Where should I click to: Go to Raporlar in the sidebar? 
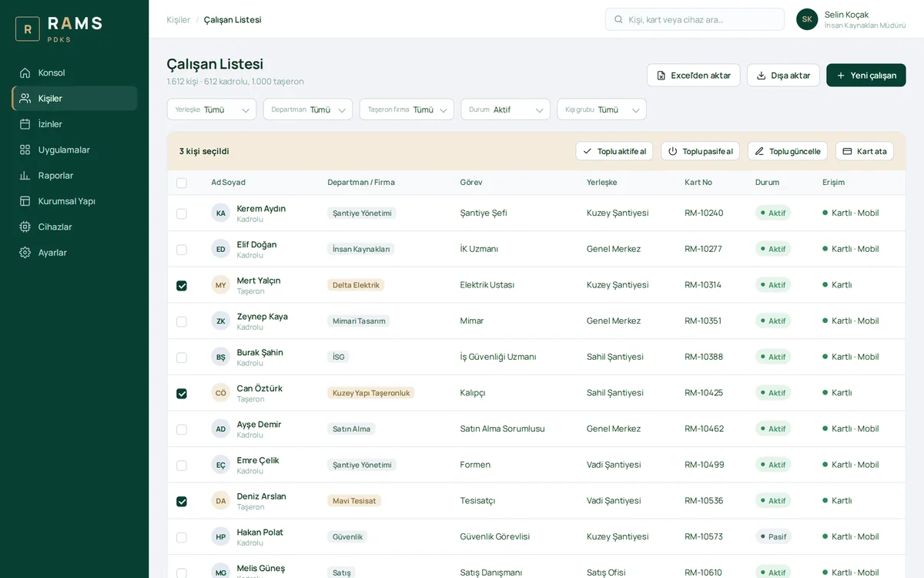75,175
